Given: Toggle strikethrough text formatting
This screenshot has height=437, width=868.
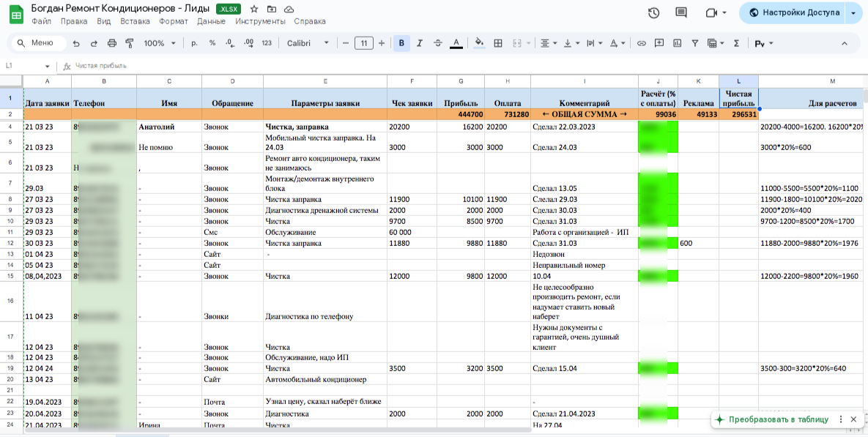Looking at the screenshot, I should [437, 43].
